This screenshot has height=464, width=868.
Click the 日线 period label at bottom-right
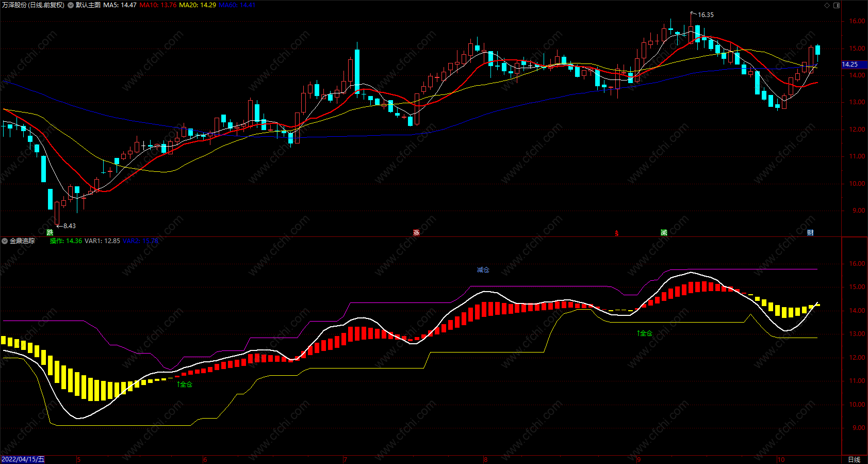854,459
